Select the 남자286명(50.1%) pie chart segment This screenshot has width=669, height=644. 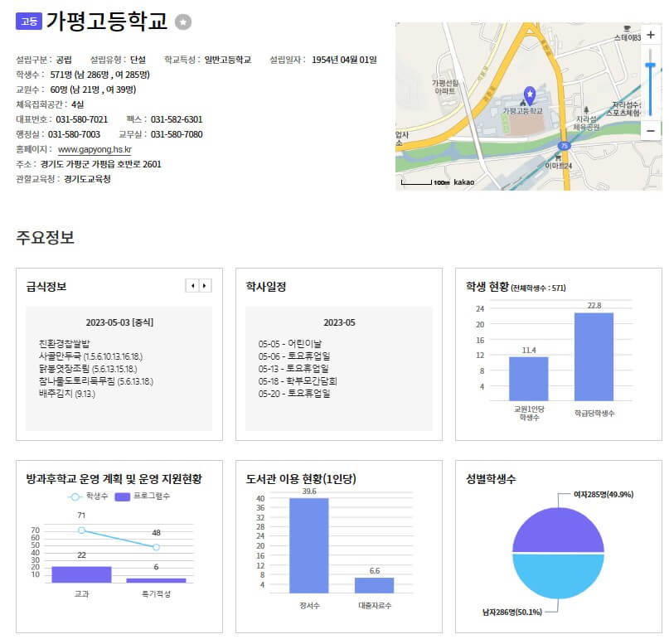559,572
